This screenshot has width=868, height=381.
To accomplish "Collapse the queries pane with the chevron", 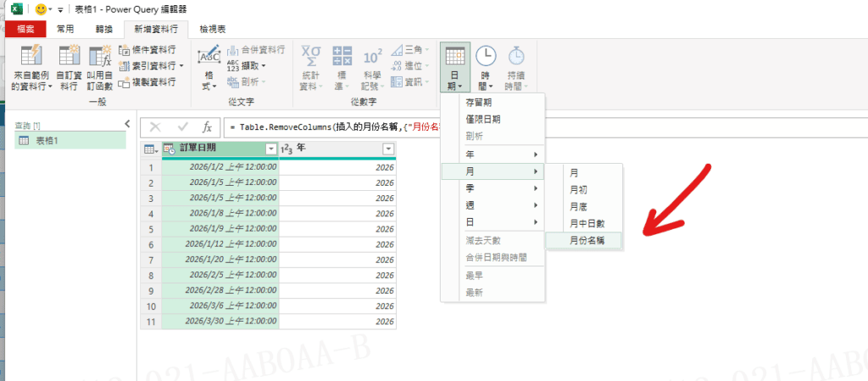I will point(127,124).
